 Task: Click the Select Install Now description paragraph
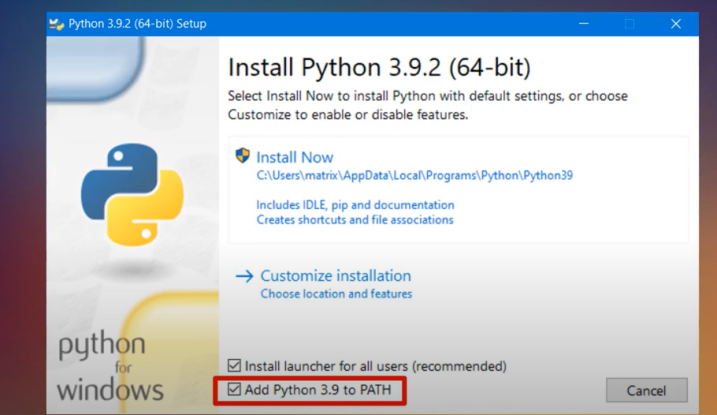[x=428, y=105]
